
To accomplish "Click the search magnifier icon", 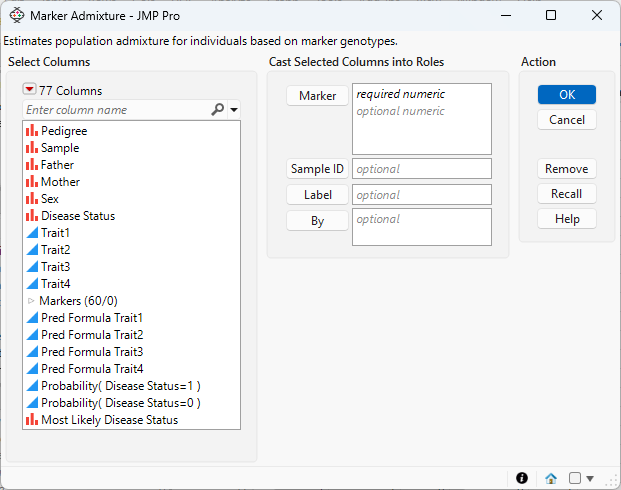I will (218, 110).
